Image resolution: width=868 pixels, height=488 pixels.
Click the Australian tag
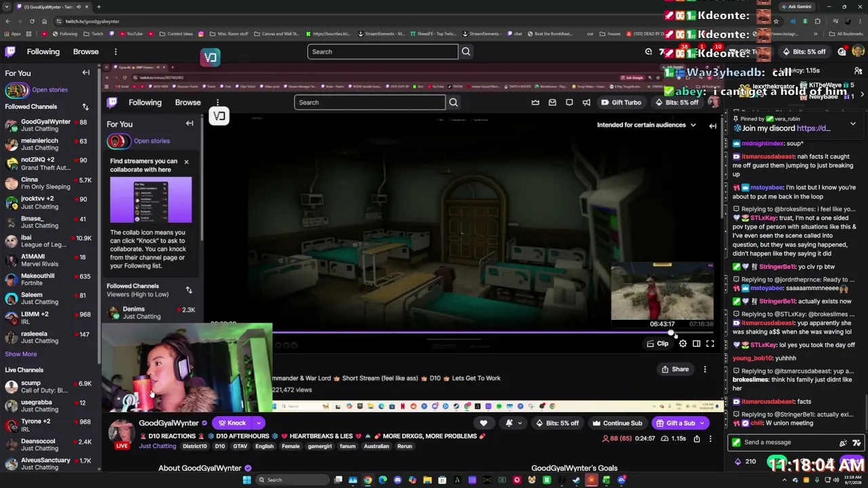[x=364, y=446]
